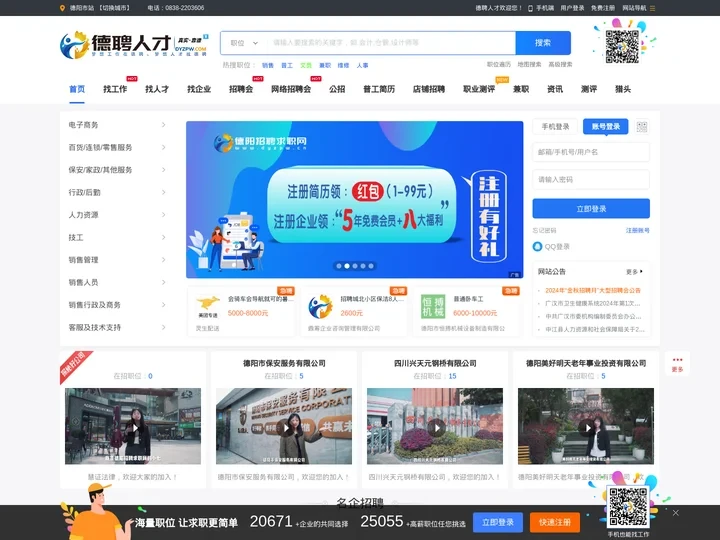The image size is (720, 540).
Task: Click the 免费注册 link in top bar
Action: pos(603,8)
